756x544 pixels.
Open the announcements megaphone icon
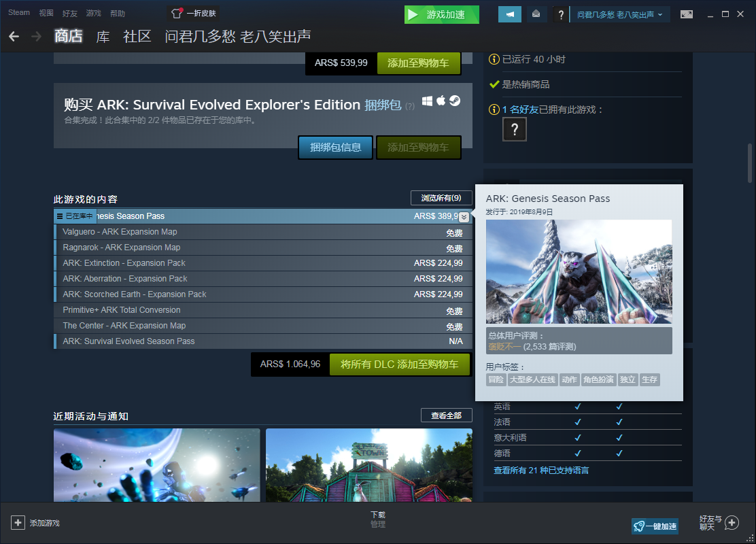point(510,14)
